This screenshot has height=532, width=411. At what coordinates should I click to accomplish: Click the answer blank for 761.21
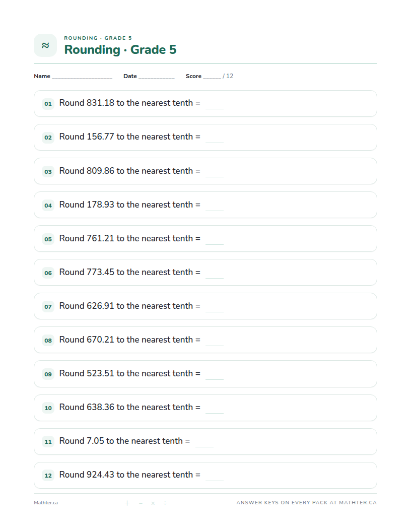point(215,244)
